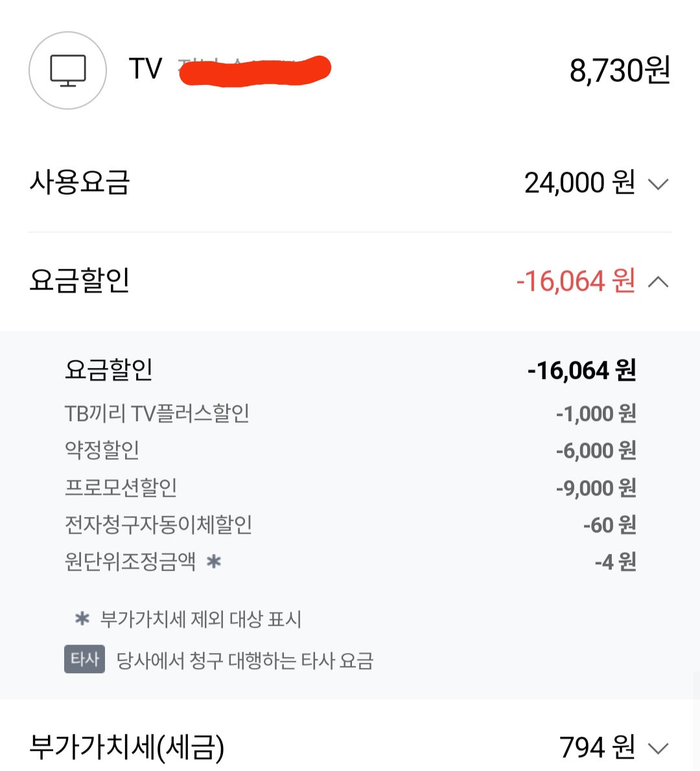Image resolution: width=700 pixels, height=771 pixels.
Task: Click the 24,000 원 usage amount
Action: click(579, 183)
